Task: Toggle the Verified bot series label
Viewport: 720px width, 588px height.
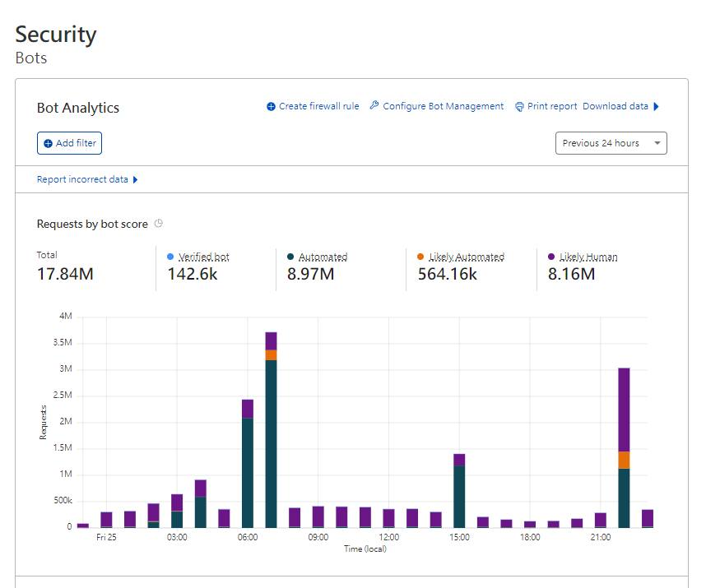Action: tap(203, 257)
